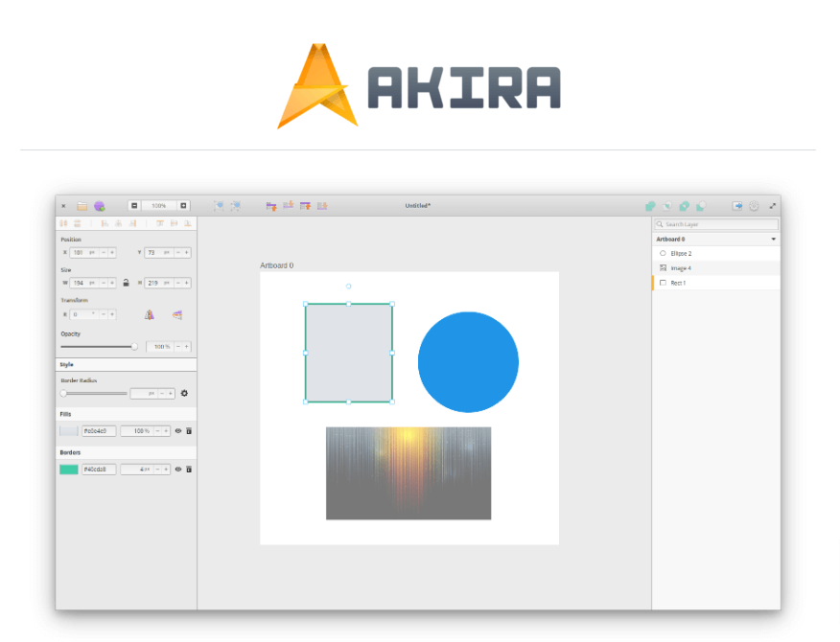This screenshot has height=642, width=840.
Task: Increase X position with plus stepper
Action: point(112,252)
